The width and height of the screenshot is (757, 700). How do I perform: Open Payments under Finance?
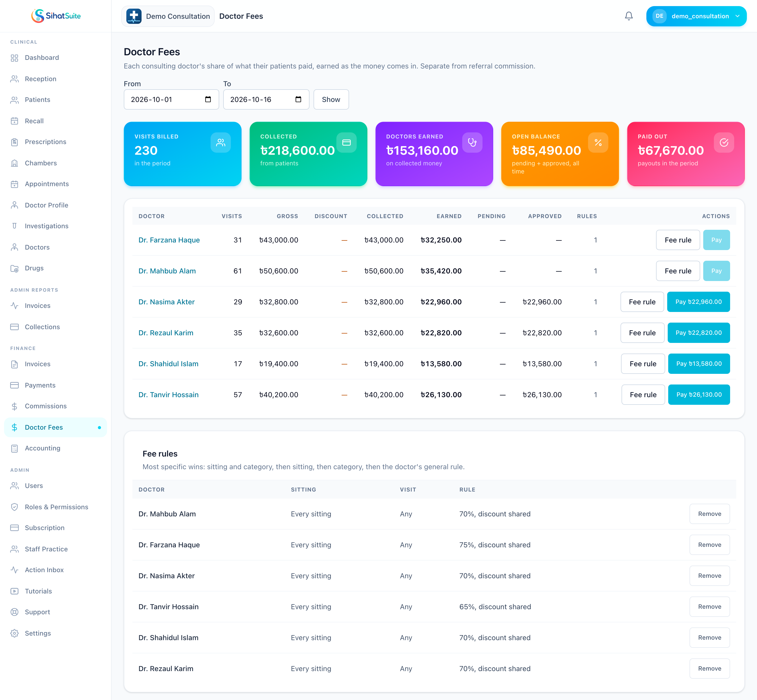point(55,385)
